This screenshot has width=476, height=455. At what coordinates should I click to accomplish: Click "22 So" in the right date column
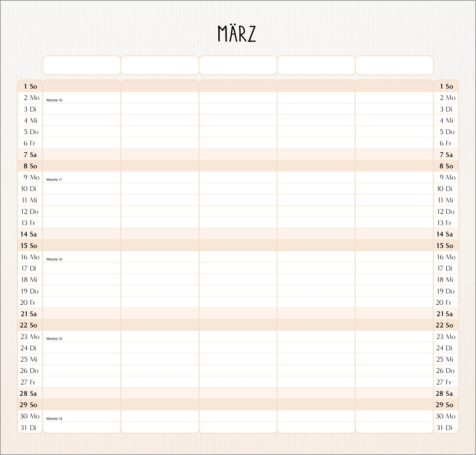click(444, 325)
